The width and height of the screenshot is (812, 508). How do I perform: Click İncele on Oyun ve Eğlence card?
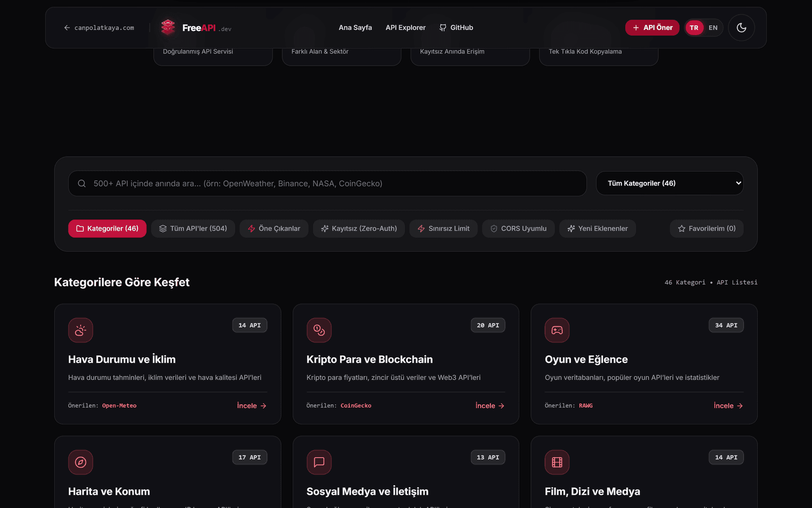(x=728, y=406)
